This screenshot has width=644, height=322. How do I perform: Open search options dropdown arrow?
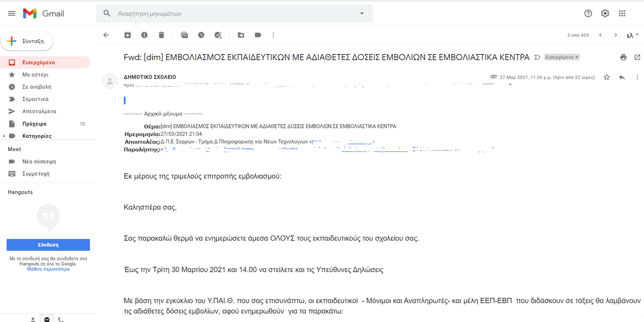pyautogui.click(x=362, y=14)
